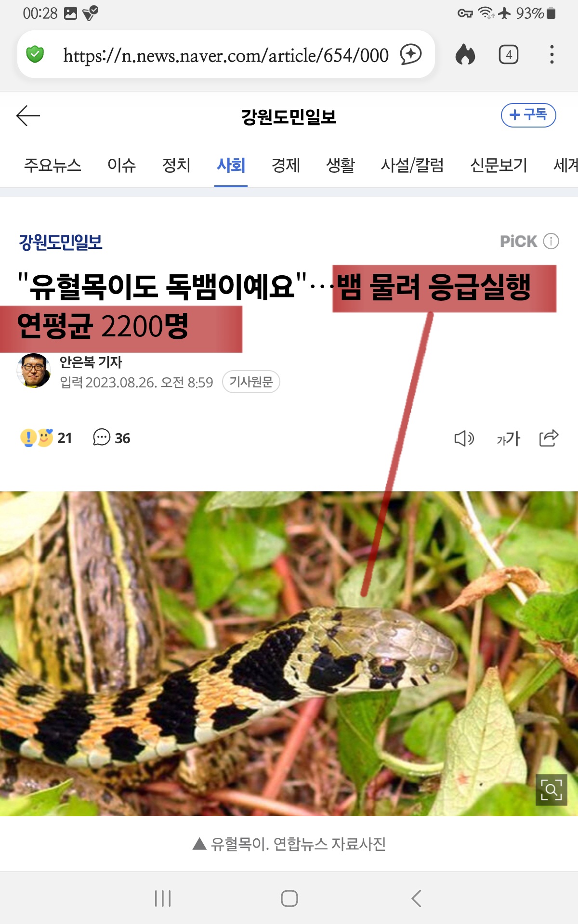Enlarge the snake photo with zoom icon
The height and width of the screenshot is (924, 578).
point(552,790)
